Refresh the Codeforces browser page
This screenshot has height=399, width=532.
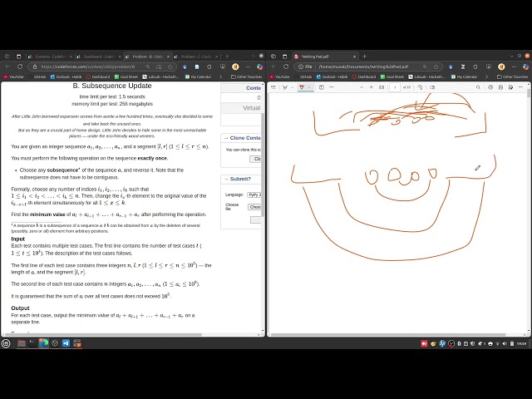click(20, 66)
